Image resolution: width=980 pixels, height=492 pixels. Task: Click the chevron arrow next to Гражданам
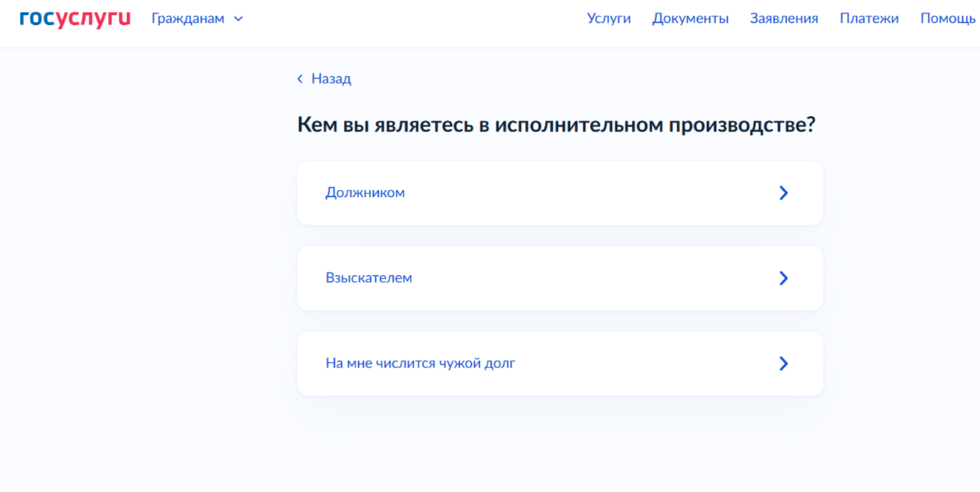[239, 19]
